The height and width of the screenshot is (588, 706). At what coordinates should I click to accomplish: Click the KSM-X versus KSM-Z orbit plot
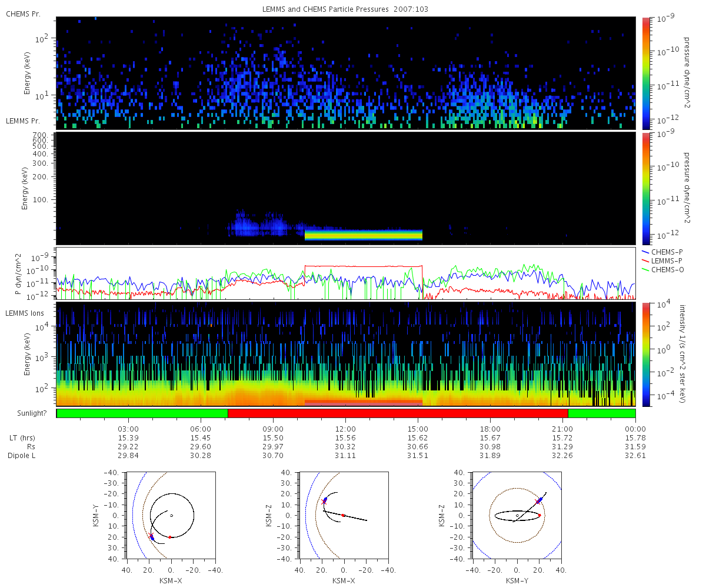click(344, 515)
